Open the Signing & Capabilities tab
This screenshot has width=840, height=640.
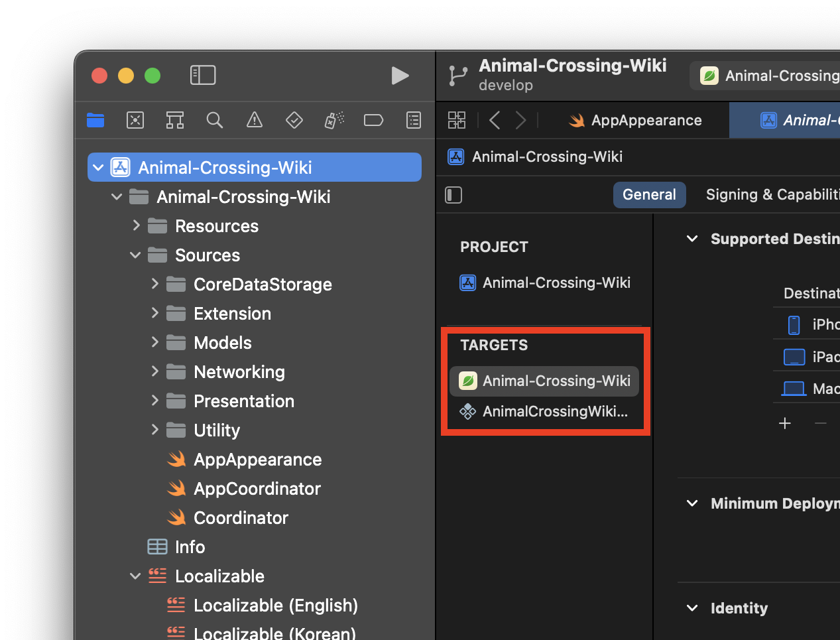[x=772, y=195]
